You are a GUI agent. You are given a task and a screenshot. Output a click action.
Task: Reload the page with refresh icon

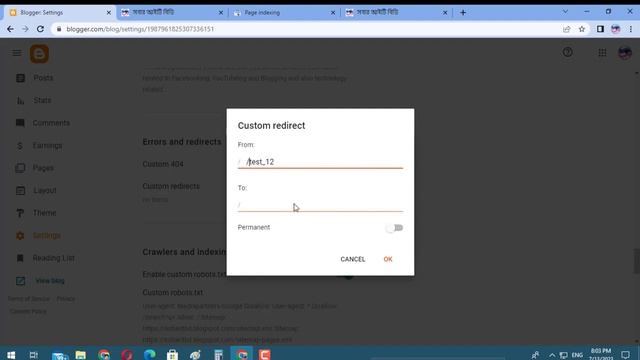pos(40,29)
